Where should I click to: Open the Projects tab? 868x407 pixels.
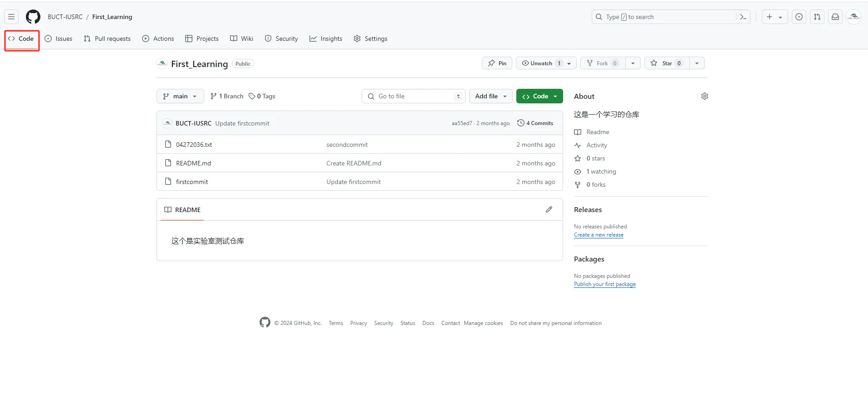[x=202, y=39]
